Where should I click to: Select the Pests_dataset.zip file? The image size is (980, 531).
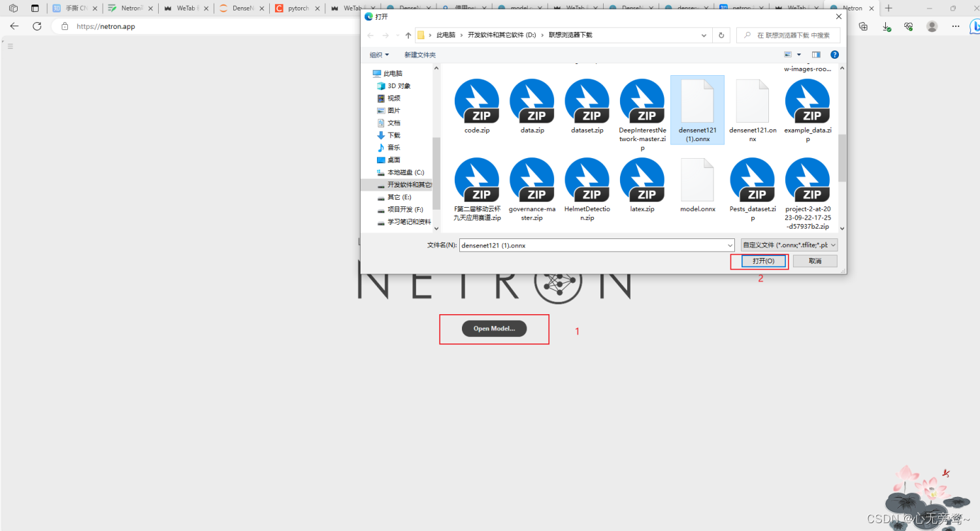coord(753,189)
